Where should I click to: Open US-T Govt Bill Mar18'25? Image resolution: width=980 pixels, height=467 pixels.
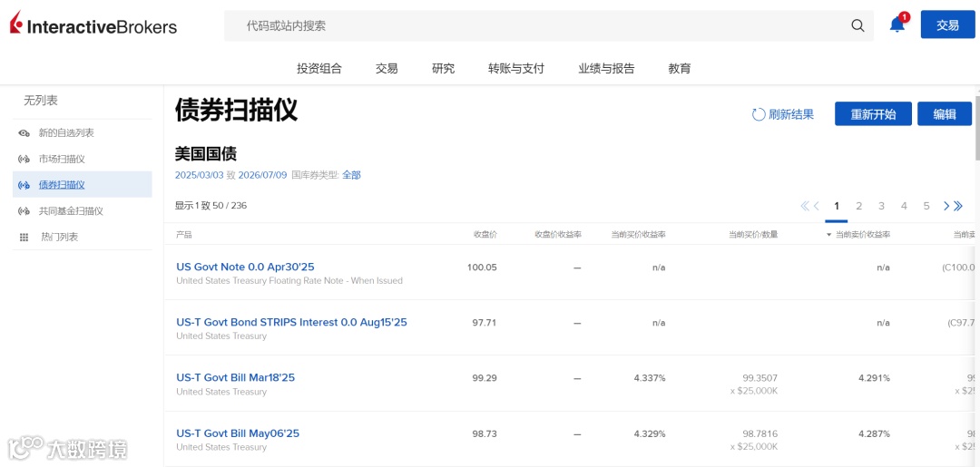[236, 378]
